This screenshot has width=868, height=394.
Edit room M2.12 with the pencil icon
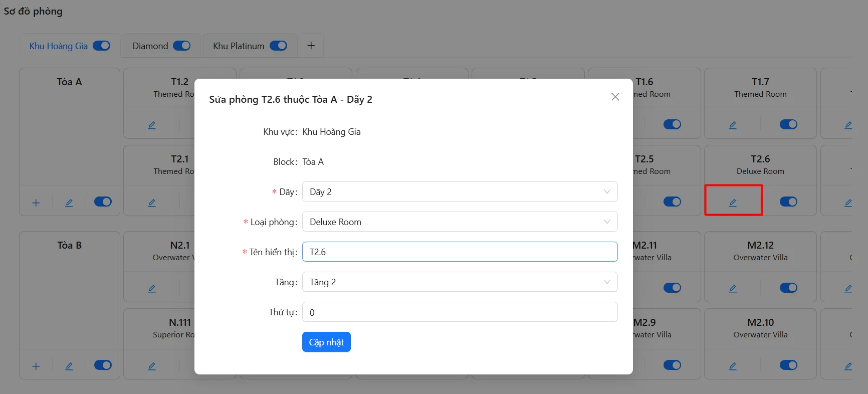pyautogui.click(x=733, y=288)
